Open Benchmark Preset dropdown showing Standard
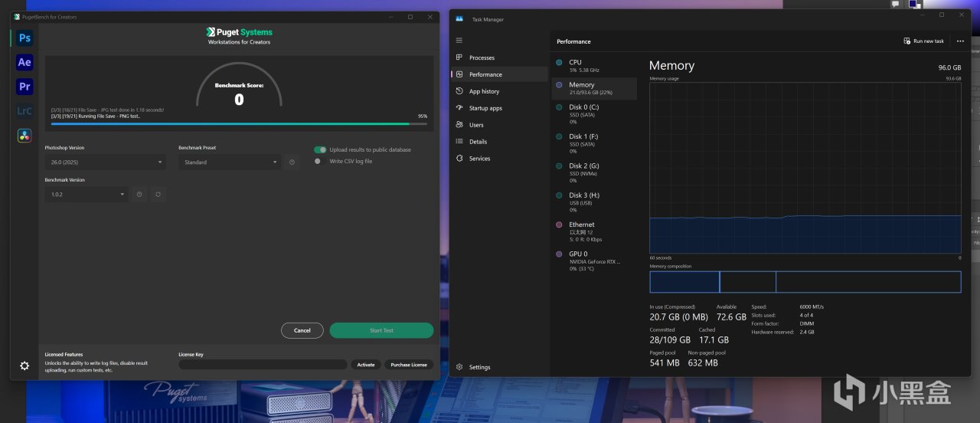Image resolution: width=980 pixels, height=423 pixels. point(230,162)
